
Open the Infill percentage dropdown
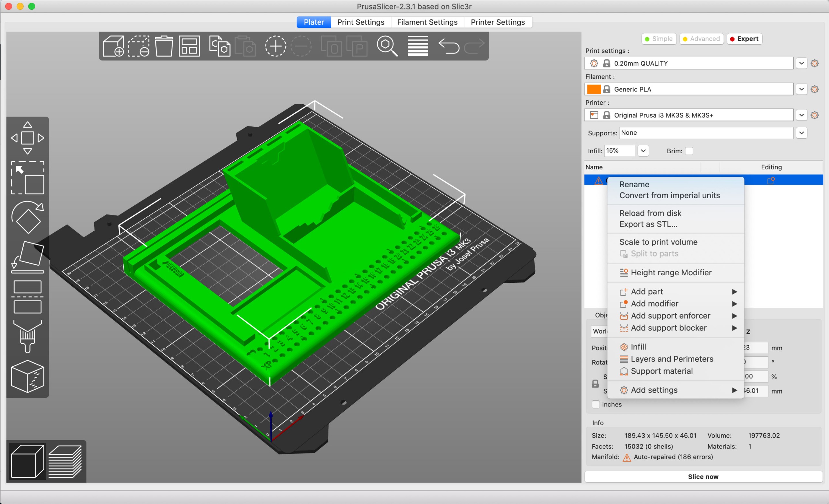point(643,151)
